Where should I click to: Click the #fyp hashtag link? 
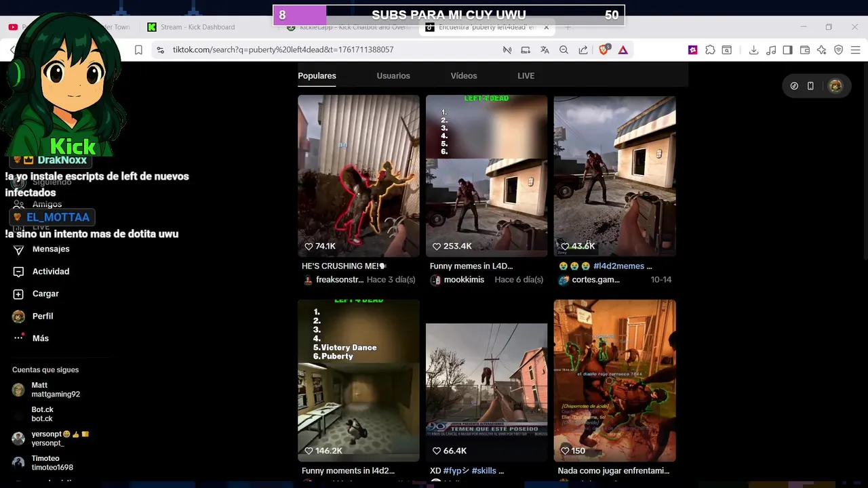[456, 471]
